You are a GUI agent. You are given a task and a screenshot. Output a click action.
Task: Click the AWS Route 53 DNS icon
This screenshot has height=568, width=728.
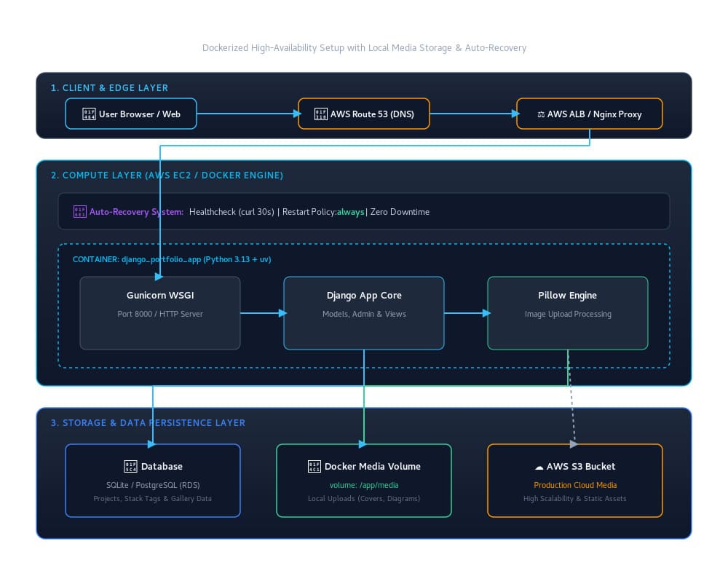pyautogui.click(x=320, y=114)
